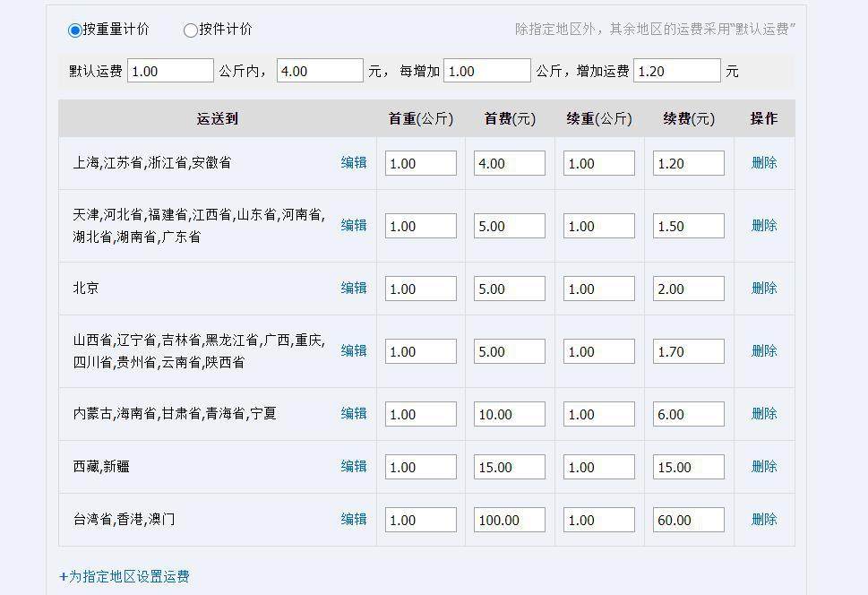868x595 pixels.
Task: Focus default shipping 4.00 元 price field
Action: (320, 71)
